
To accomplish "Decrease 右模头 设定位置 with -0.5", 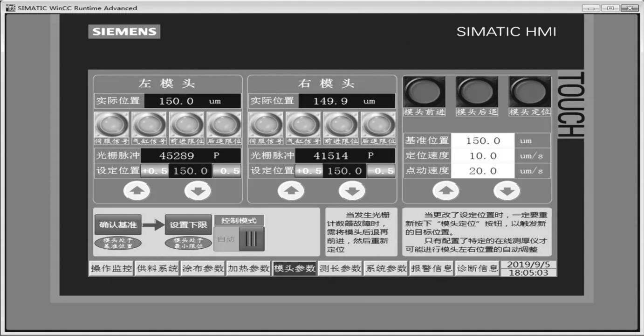I will click(381, 171).
